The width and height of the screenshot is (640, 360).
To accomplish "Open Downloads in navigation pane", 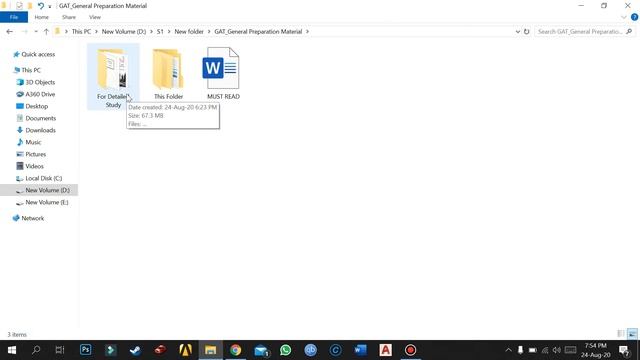I will [40, 130].
